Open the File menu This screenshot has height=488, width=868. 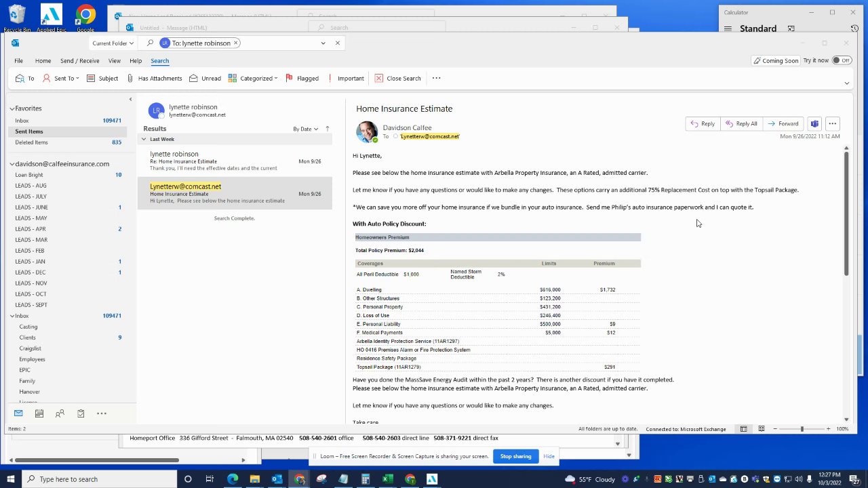coord(19,61)
